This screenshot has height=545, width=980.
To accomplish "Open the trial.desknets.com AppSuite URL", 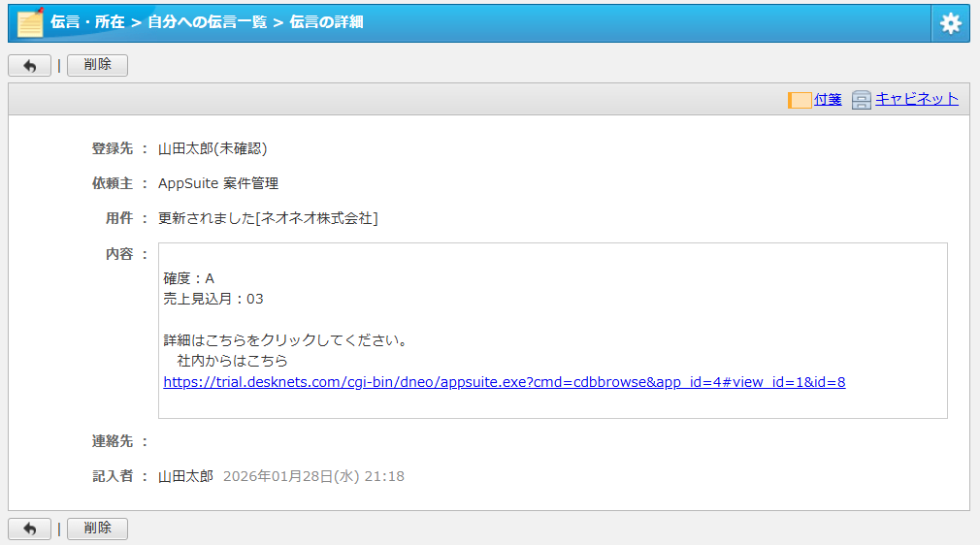I will coord(505,382).
